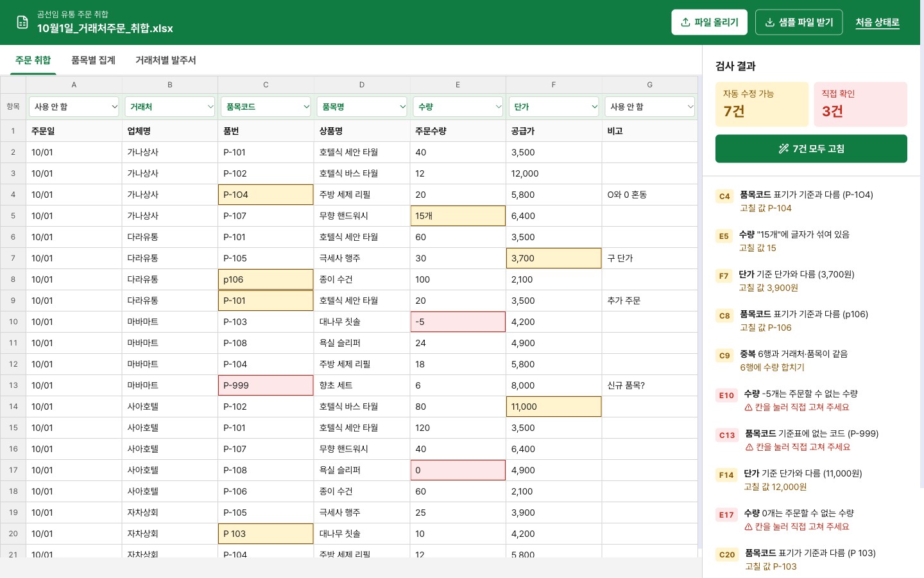Switch to 품목별 집계 tab
Viewport: 924px width, 578px height.
[x=93, y=60]
